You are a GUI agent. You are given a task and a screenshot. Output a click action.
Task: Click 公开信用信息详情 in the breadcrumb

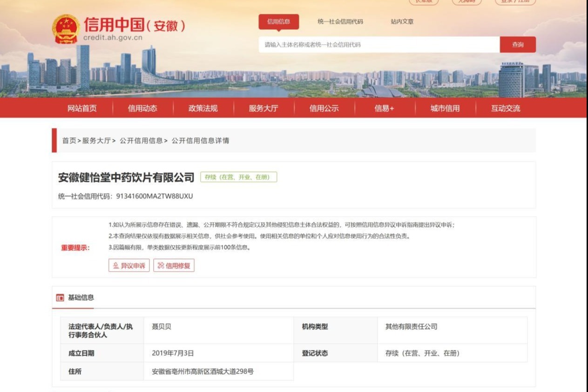click(200, 140)
